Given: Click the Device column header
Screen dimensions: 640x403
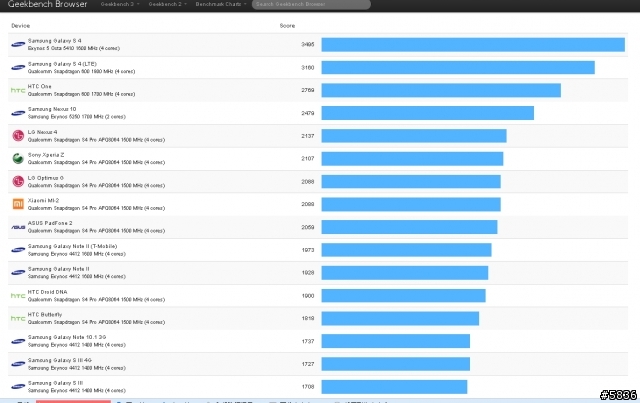Looking at the screenshot, I should click(20, 25).
